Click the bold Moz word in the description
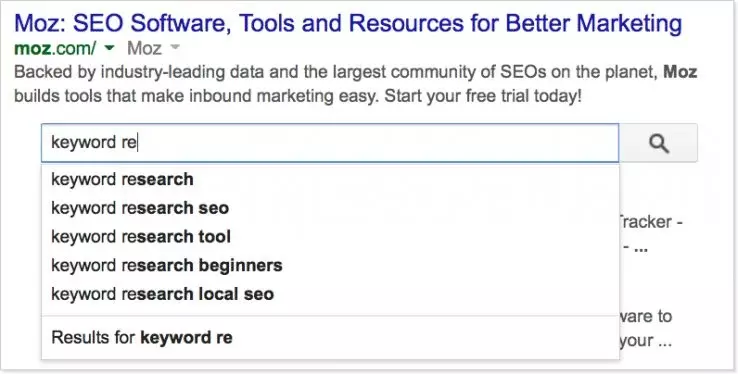The height and width of the screenshot is (374, 738). [x=680, y=72]
